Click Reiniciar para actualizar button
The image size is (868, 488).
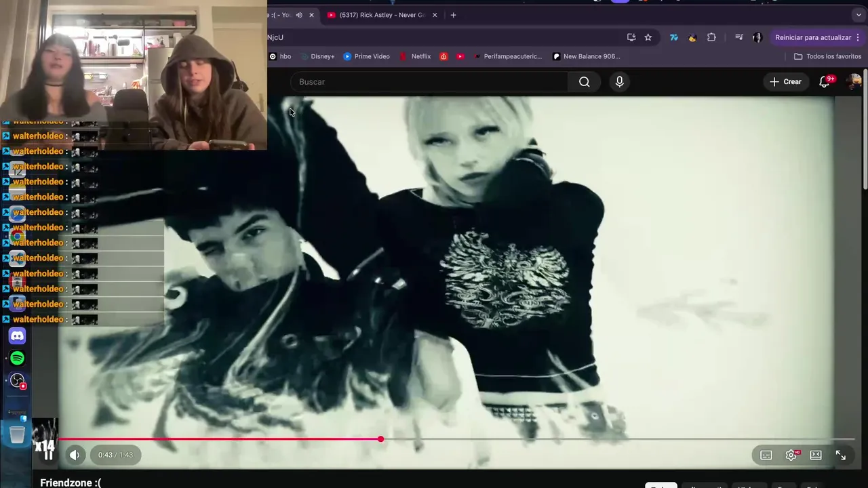pos(813,37)
